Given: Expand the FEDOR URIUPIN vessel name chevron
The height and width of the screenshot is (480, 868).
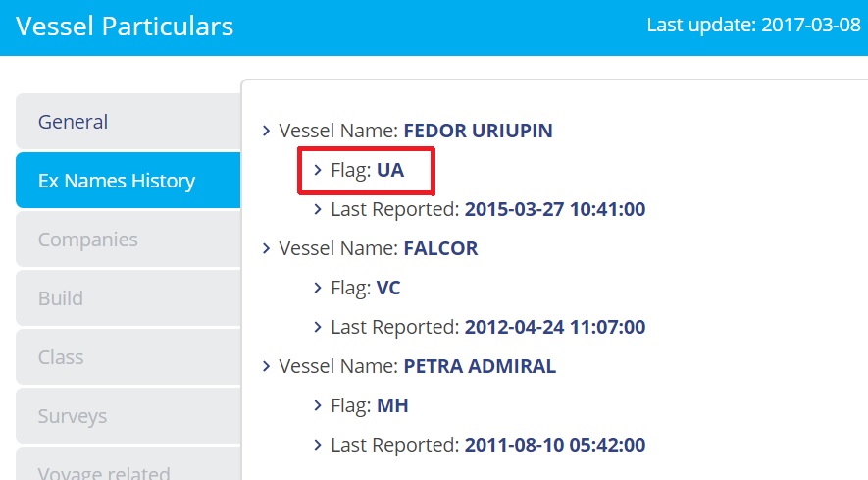Looking at the screenshot, I should click(x=266, y=131).
